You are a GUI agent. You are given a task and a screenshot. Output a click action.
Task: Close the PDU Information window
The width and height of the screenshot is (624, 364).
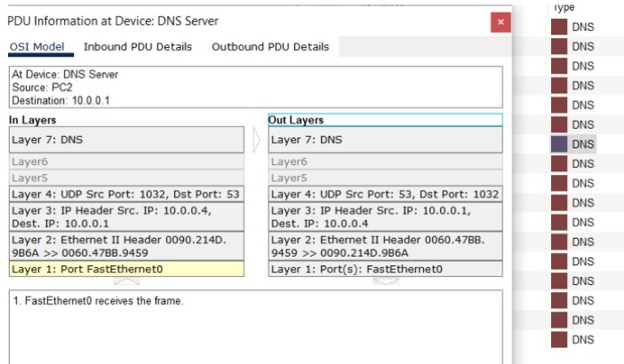(500, 22)
